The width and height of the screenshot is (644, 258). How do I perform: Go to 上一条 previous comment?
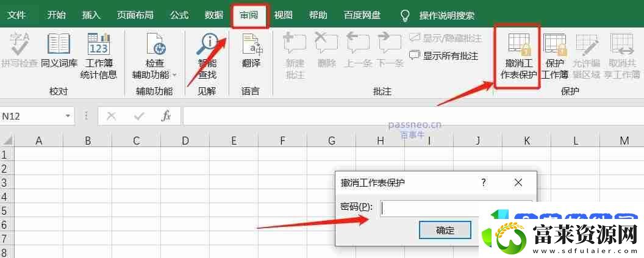357,50
